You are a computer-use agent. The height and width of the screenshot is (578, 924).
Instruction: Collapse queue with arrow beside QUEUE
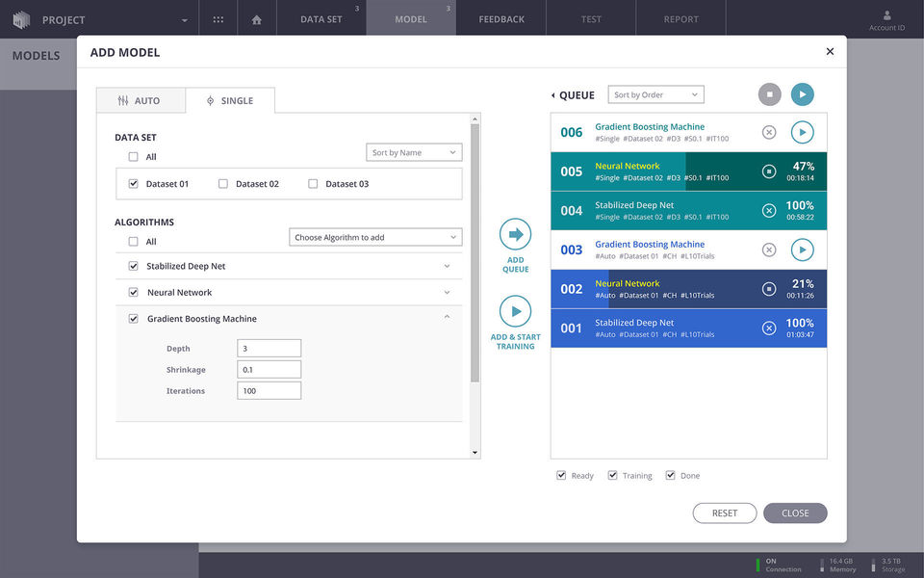[x=552, y=95]
